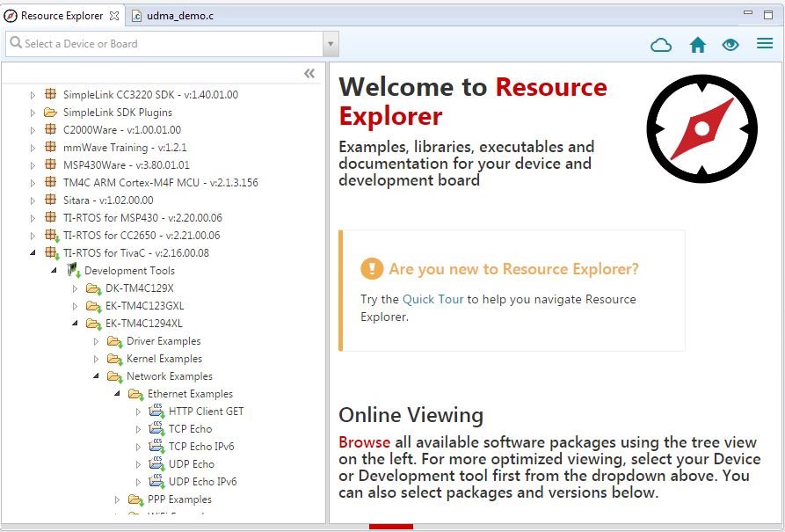Close the Resource Explorer tab
The width and height of the screenshot is (785, 532).
(x=114, y=16)
